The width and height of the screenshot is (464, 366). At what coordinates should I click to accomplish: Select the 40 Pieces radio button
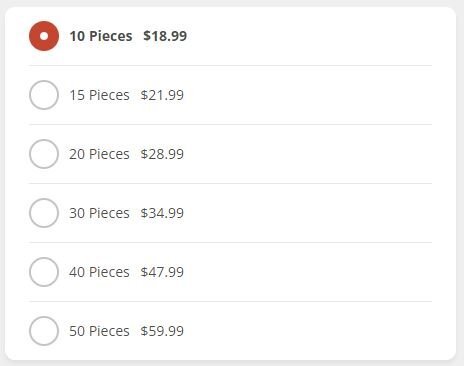(x=44, y=272)
